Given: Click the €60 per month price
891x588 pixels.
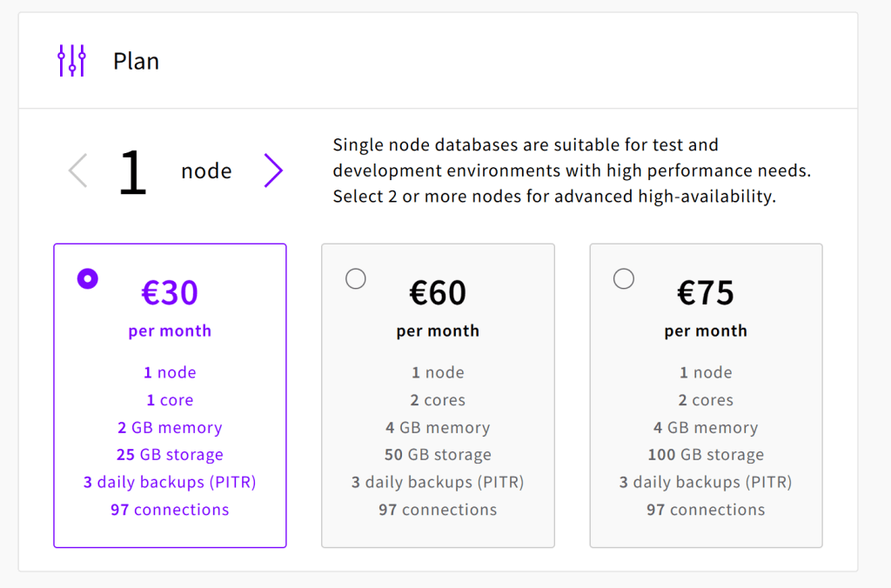Looking at the screenshot, I should 438,292.
